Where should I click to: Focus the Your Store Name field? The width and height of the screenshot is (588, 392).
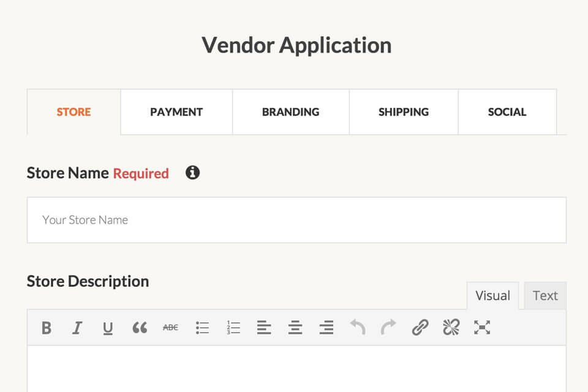(296, 220)
